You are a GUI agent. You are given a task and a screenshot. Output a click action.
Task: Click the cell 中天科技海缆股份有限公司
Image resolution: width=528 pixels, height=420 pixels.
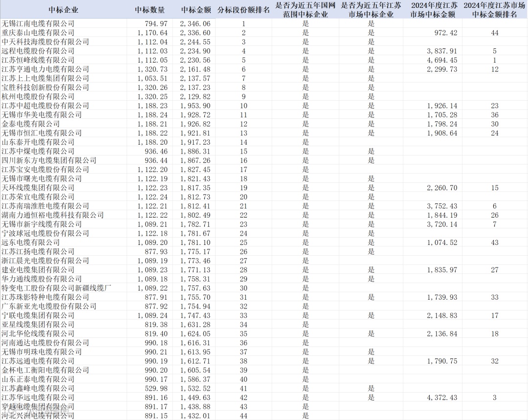tap(45, 42)
